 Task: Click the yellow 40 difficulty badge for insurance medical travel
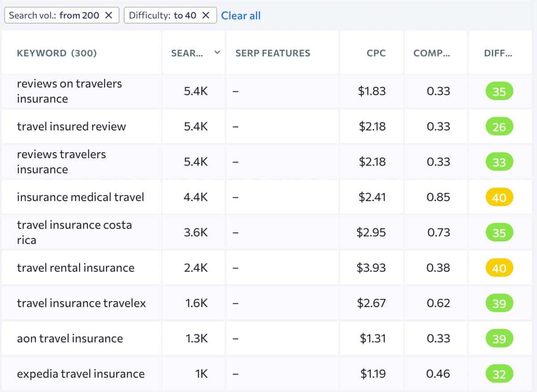499,197
